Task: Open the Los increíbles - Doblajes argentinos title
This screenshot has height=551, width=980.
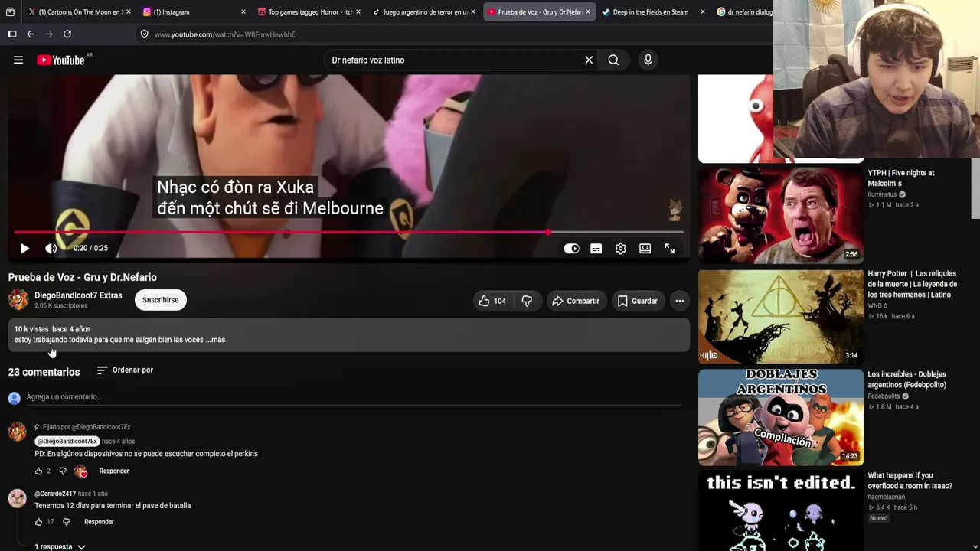Action: click(x=907, y=380)
